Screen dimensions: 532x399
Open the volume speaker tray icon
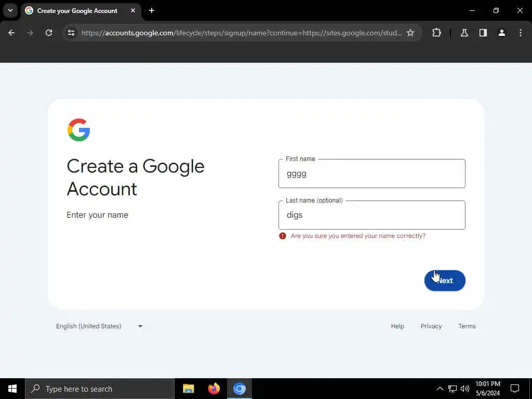tap(465, 389)
